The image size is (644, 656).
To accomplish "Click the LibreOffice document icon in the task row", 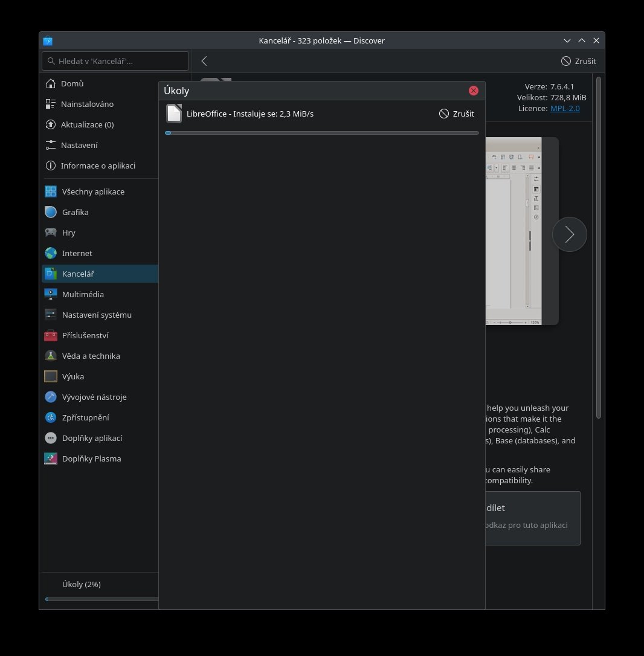I will (x=174, y=114).
